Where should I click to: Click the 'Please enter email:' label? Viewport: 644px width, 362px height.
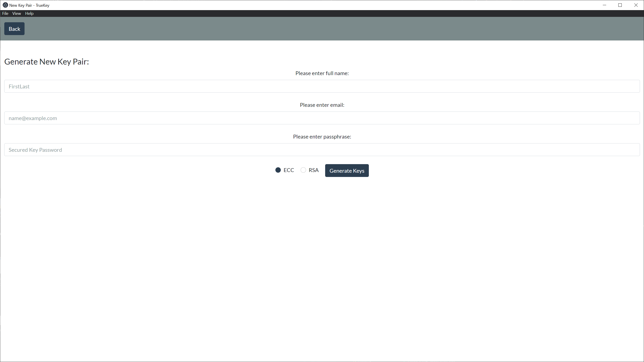click(322, 105)
